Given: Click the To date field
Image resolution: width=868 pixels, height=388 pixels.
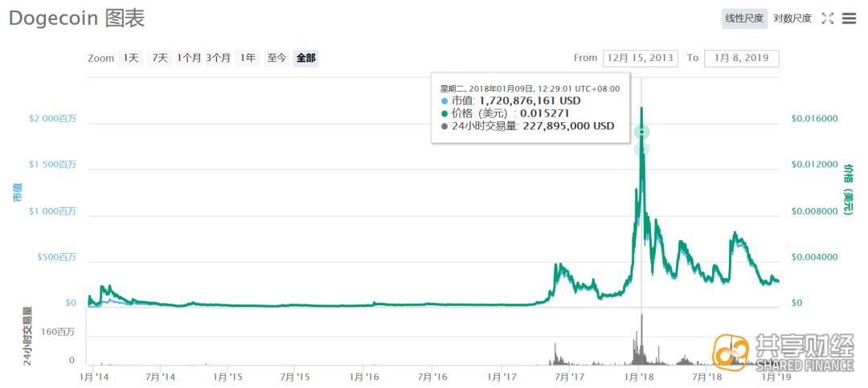Looking at the screenshot, I should 740,58.
